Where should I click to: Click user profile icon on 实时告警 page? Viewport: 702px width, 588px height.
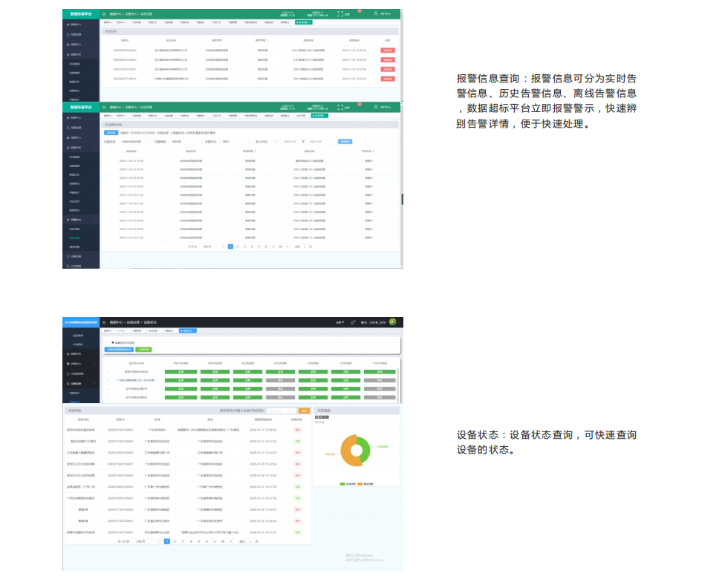pyautogui.click(x=376, y=13)
